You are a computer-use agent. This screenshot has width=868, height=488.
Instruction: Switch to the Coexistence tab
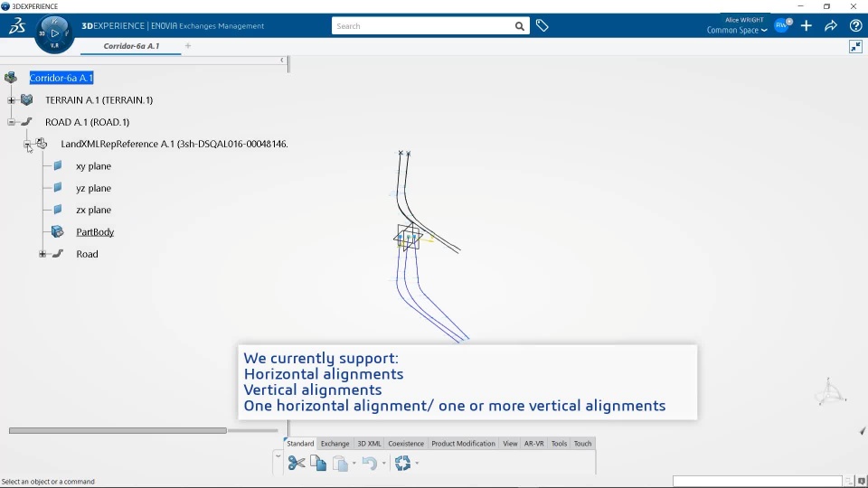tap(406, 443)
